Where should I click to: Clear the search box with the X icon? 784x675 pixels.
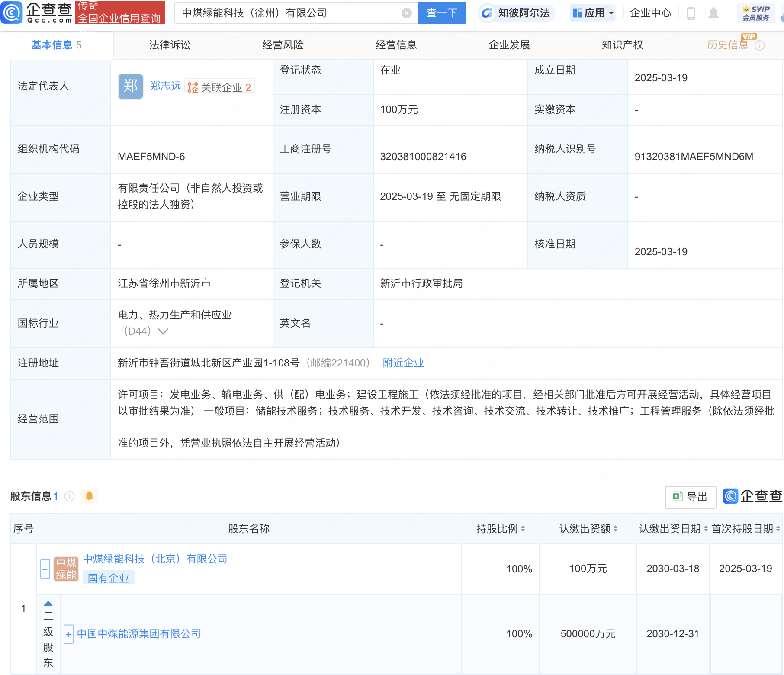pos(406,13)
